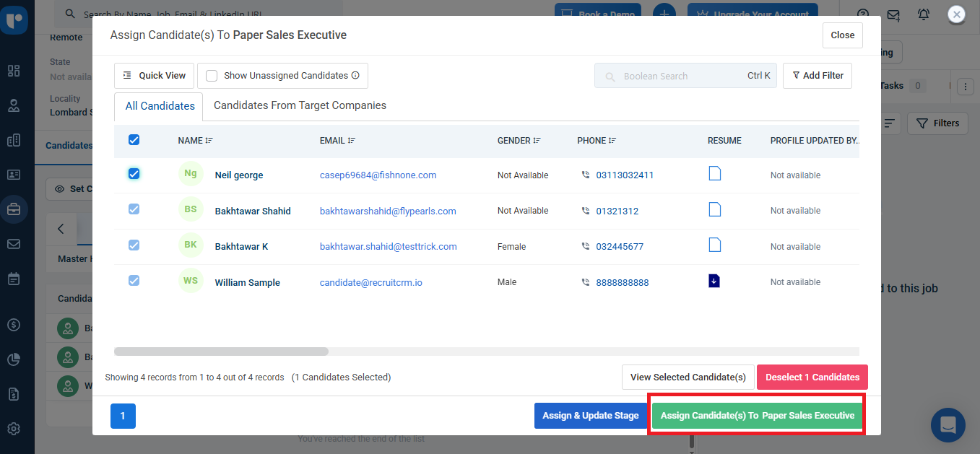This screenshot has width=980, height=454.
Task: Click phone icon beside 8888888888
Action: 586,282
